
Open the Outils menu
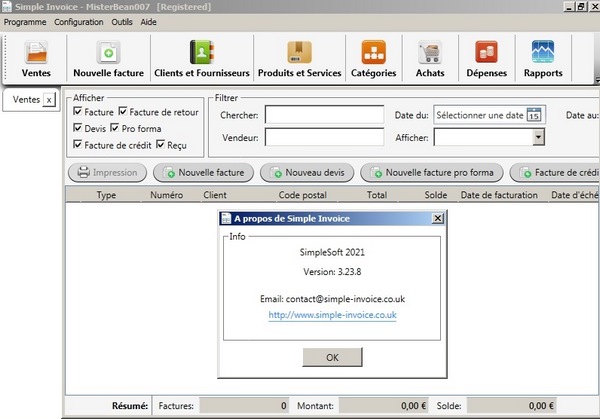[122, 22]
